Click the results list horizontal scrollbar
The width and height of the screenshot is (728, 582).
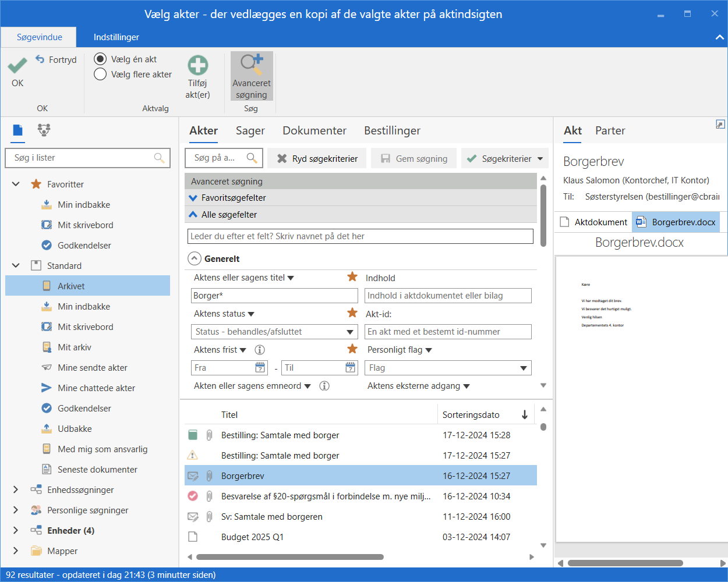289,557
